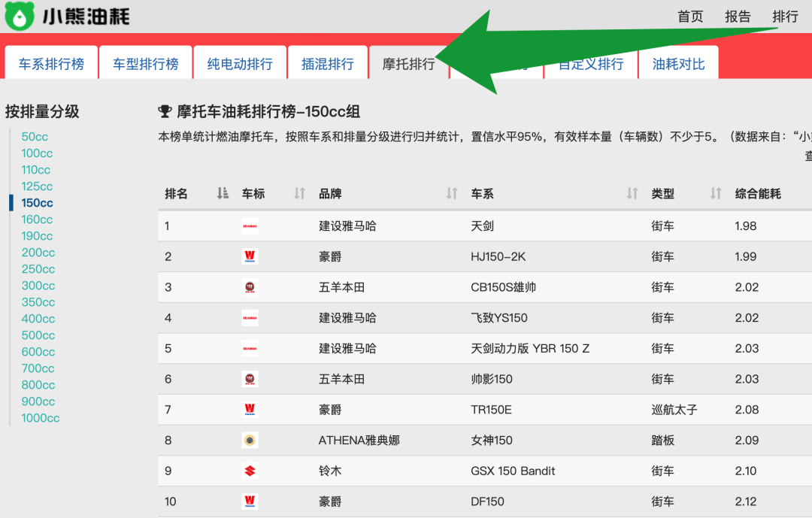
Task: Click the Yamaha logo in 飞致YS150 row
Action: [x=250, y=317]
